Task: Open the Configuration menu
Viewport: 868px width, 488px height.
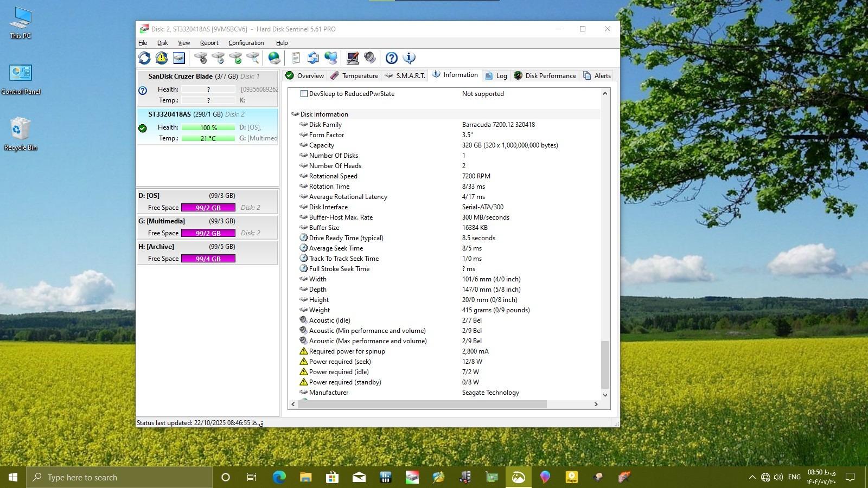Action: 246,43
